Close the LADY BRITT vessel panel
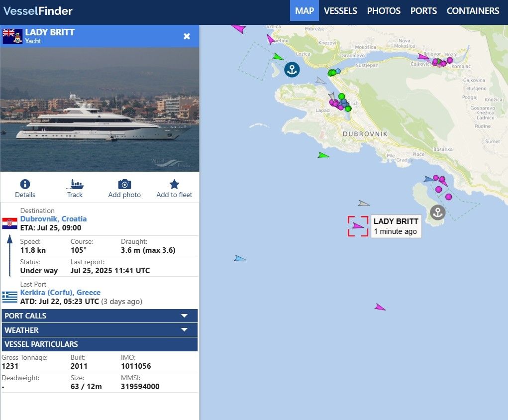Image resolution: width=508 pixels, height=420 pixels. [x=187, y=36]
